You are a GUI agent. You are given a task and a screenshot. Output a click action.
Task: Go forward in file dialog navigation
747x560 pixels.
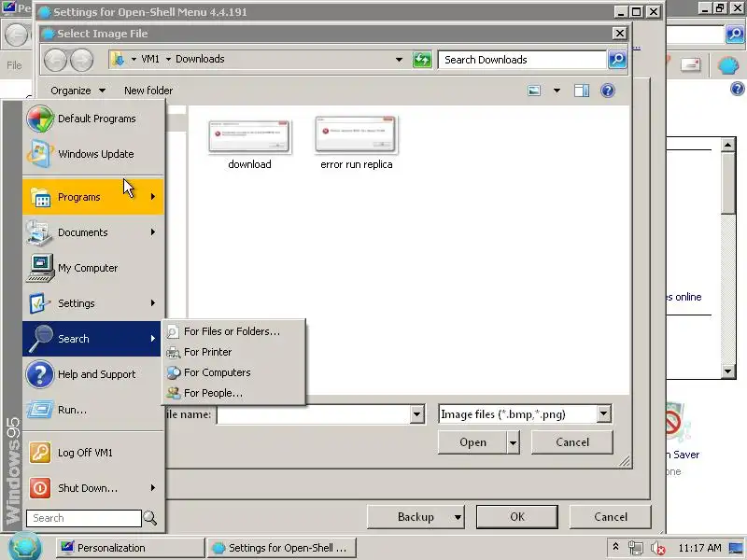click(x=82, y=60)
